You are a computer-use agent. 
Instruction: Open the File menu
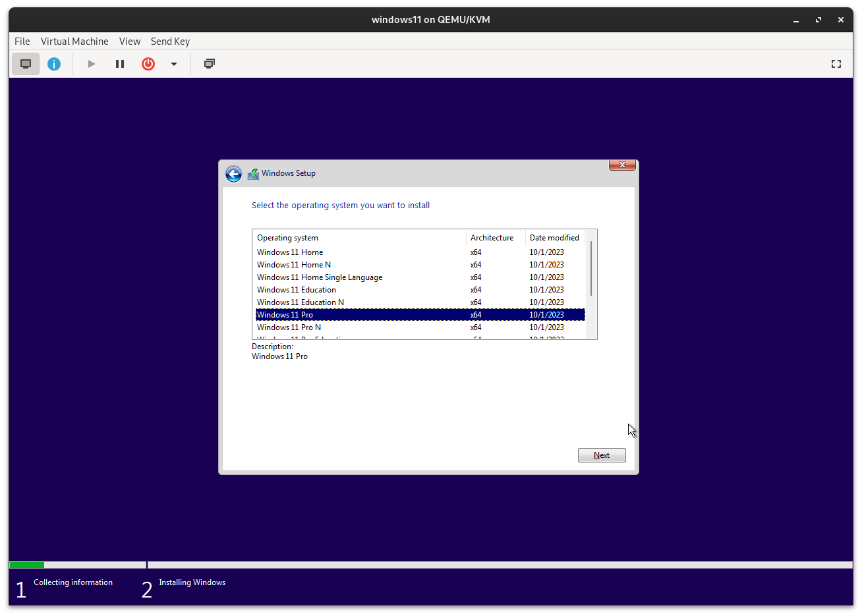[x=22, y=41]
